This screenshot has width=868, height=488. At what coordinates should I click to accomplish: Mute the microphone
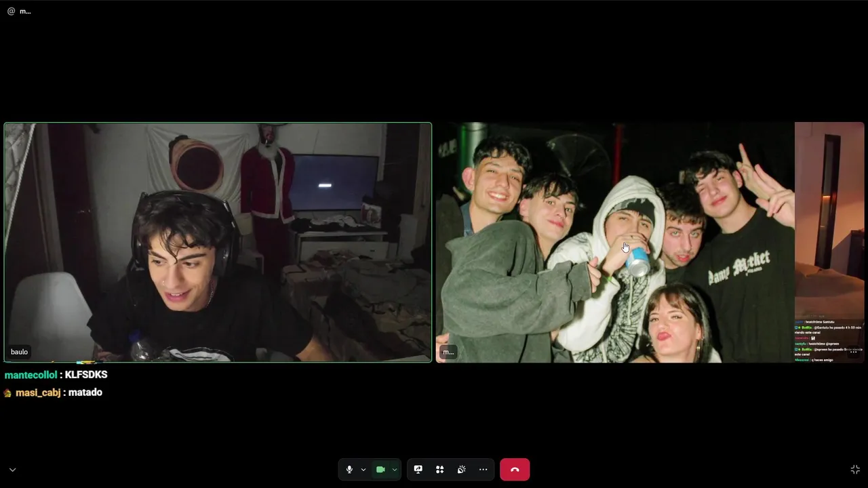349,470
